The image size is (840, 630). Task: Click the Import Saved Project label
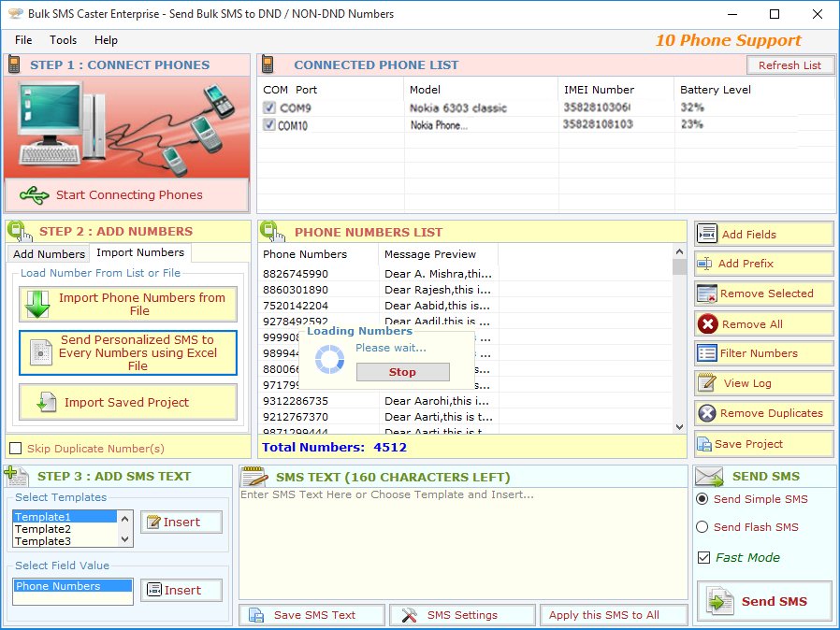tap(126, 402)
